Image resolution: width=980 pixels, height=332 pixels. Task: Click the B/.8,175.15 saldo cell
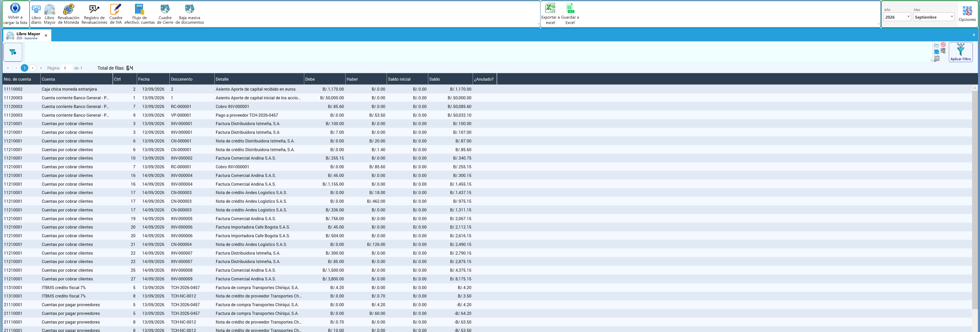450,279
